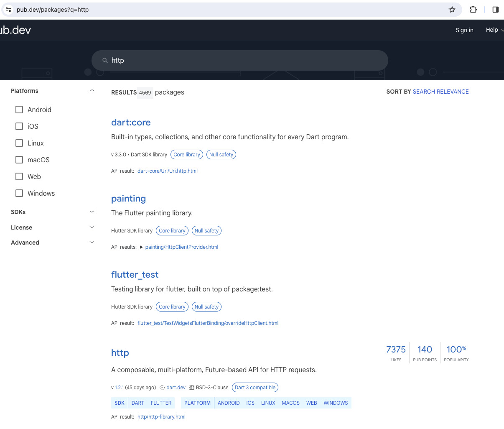
Task: Open painting/HttpClientProvider.html API result
Action: coord(182,247)
